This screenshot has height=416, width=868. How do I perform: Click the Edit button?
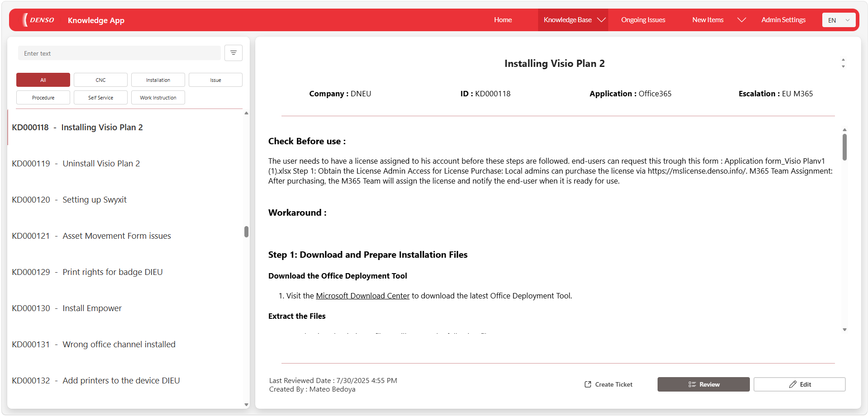tap(799, 384)
